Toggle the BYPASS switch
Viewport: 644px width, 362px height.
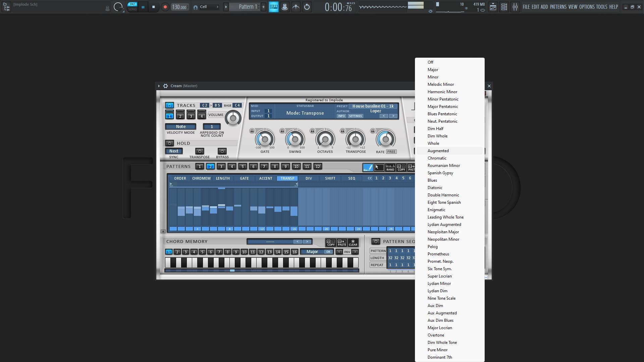(x=222, y=151)
